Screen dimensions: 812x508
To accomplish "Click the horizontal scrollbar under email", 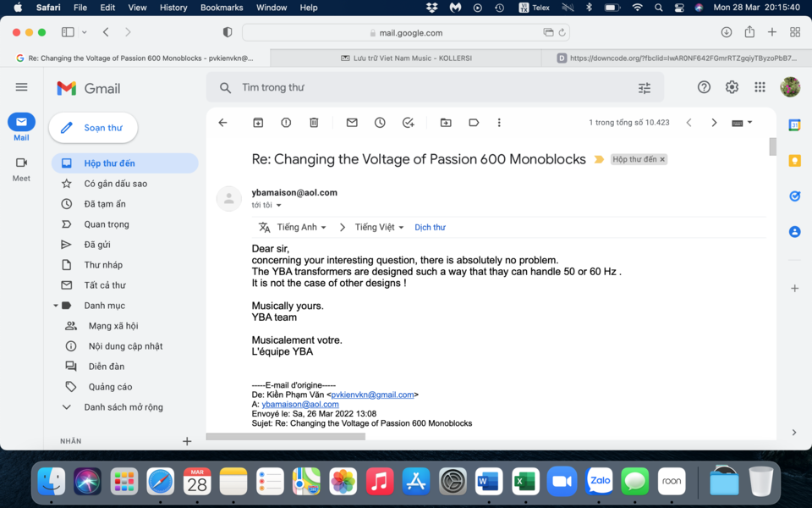I will [286, 437].
